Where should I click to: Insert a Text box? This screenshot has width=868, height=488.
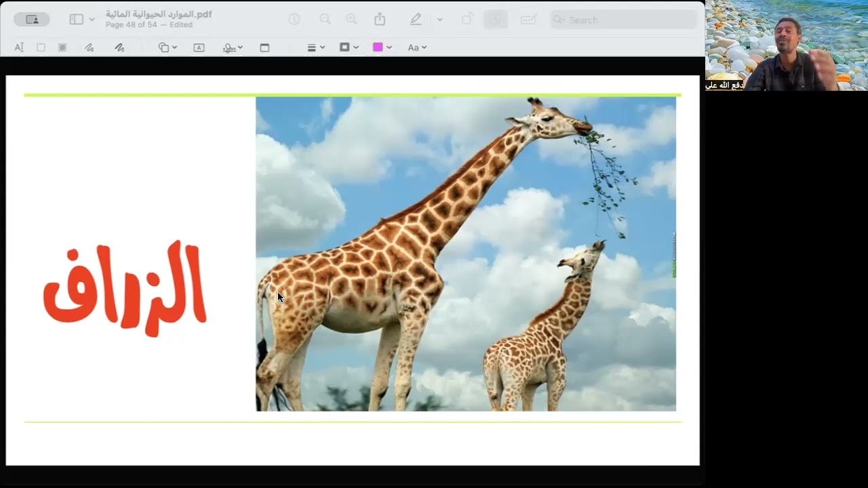(x=199, y=47)
